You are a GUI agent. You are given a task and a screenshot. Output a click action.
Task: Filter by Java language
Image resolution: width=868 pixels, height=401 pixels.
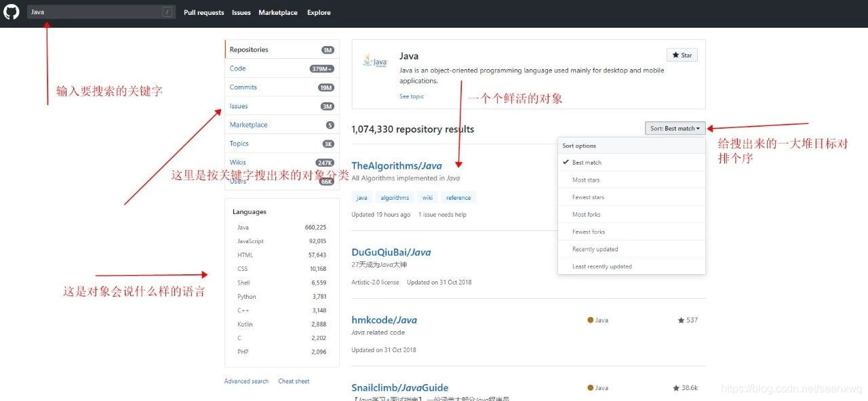click(281, 228)
